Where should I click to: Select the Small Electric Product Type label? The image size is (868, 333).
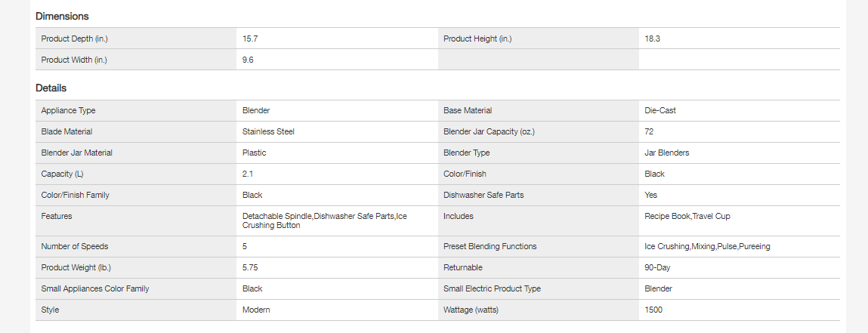tap(492, 288)
